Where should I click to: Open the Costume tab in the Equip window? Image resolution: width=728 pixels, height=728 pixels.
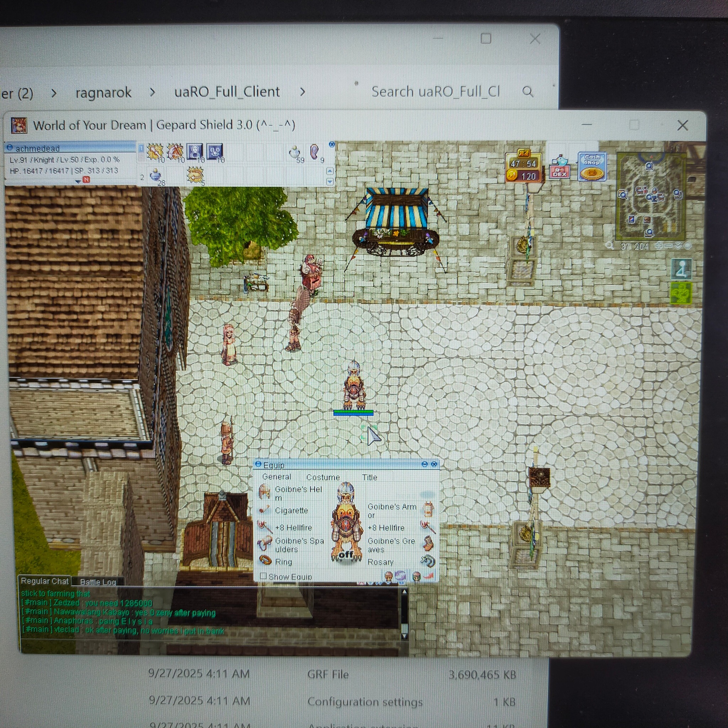323,477
